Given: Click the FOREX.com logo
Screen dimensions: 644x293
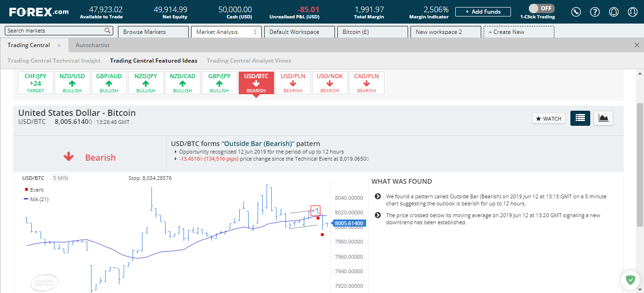Looking at the screenshot, I should pos(38,12).
